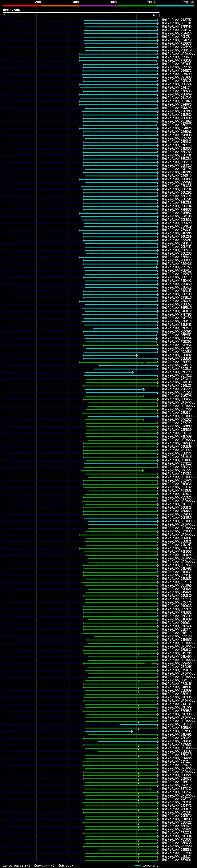Click hit label UniRef100_Q41709
197x868 pixels.
tap(176, 98)
